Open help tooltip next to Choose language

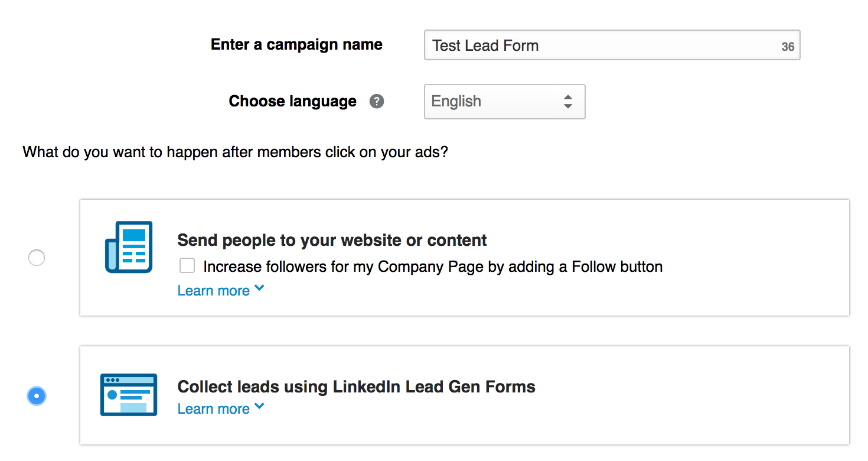pos(377,101)
